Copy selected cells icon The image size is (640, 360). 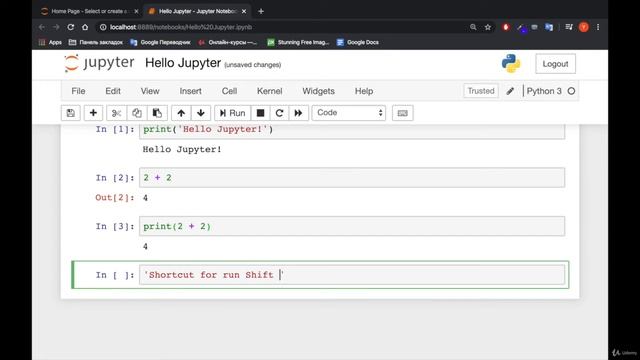pos(137,113)
